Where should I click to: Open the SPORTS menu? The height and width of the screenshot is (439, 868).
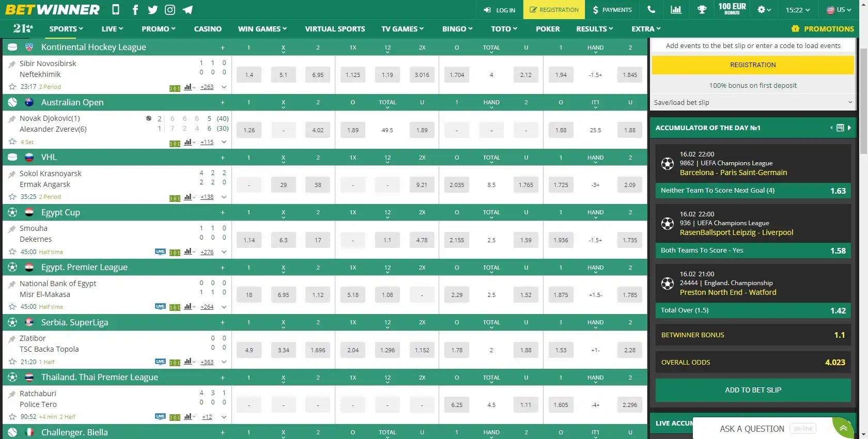(66, 29)
